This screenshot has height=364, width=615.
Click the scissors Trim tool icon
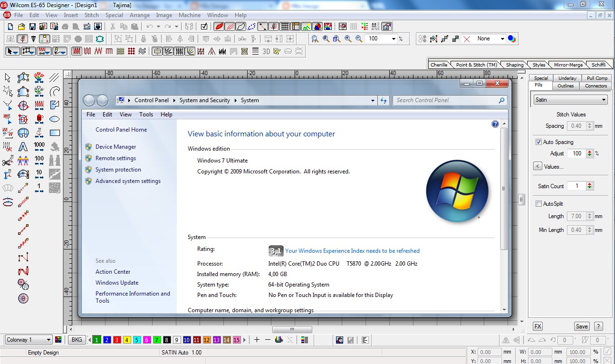pyautogui.click(x=7, y=162)
